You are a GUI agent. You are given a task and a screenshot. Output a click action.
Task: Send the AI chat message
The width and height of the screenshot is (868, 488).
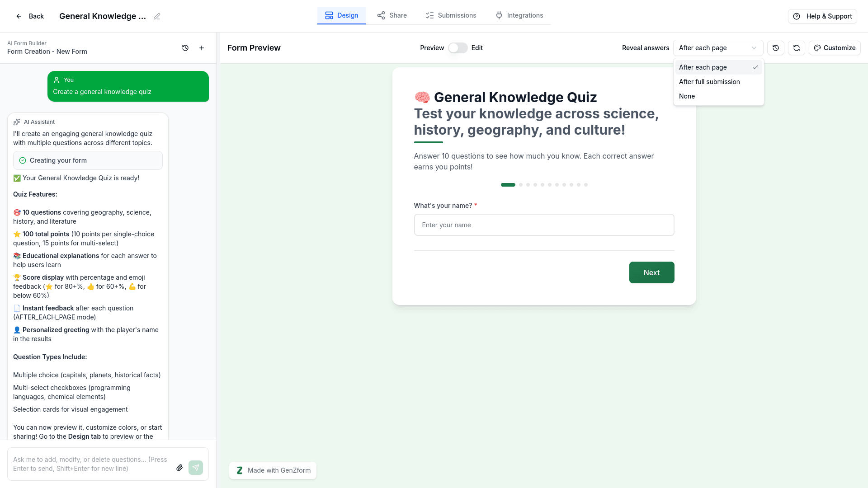196,468
